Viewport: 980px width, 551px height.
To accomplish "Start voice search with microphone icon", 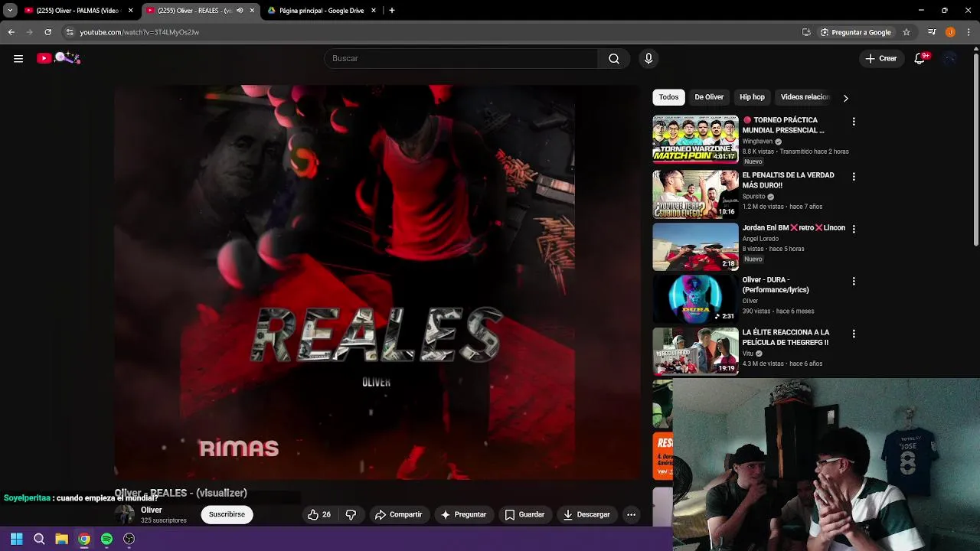I will (x=648, y=58).
